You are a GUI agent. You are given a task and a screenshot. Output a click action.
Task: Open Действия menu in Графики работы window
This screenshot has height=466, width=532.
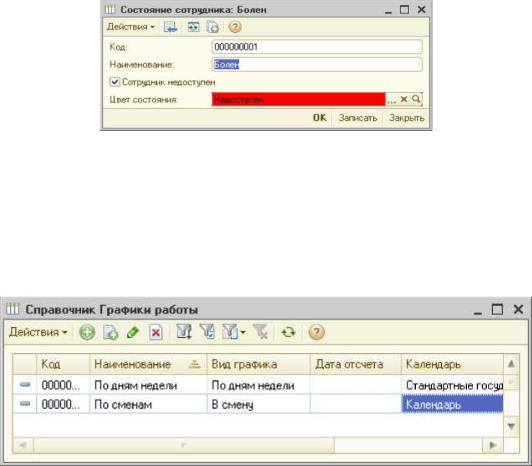(38, 332)
